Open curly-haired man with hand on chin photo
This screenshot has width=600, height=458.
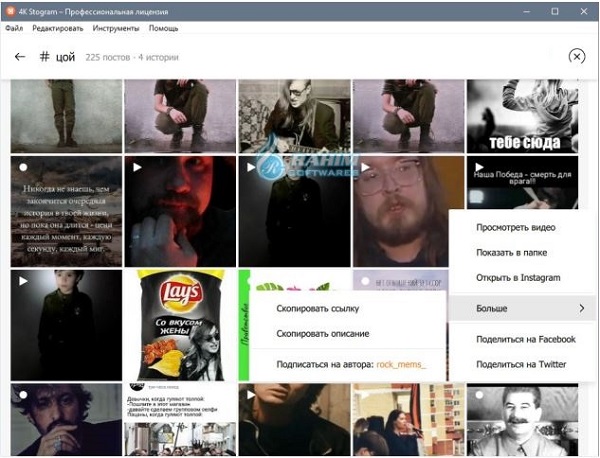point(66,420)
